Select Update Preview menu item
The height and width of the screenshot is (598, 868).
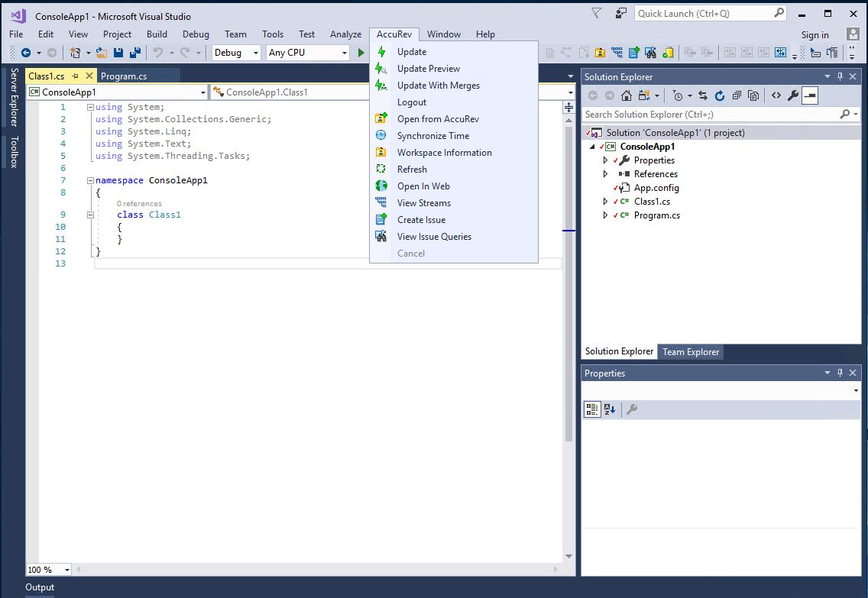click(x=454, y=69)
